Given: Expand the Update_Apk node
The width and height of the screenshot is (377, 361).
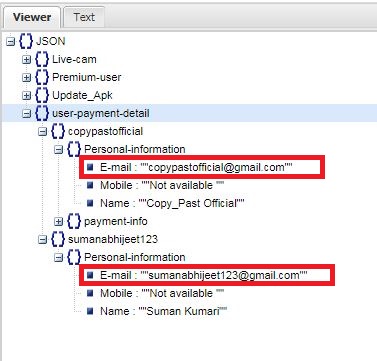Looking at the screenshot, I should [26, 96].
